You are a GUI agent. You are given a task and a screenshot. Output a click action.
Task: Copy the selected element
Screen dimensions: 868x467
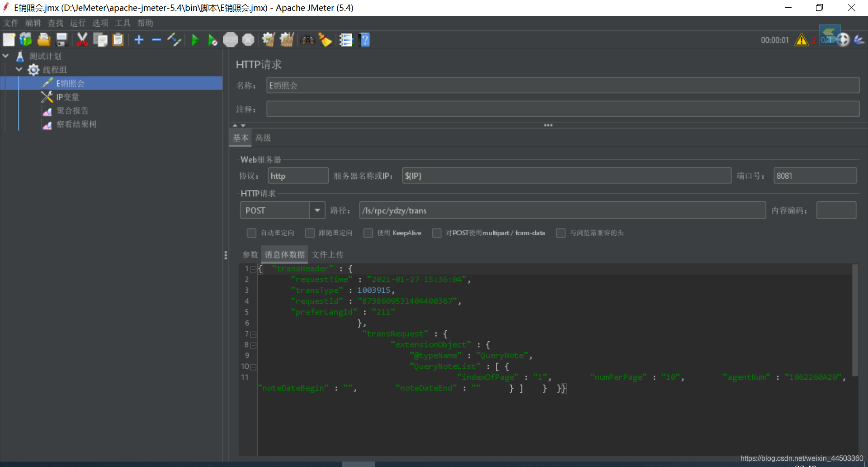100,40
